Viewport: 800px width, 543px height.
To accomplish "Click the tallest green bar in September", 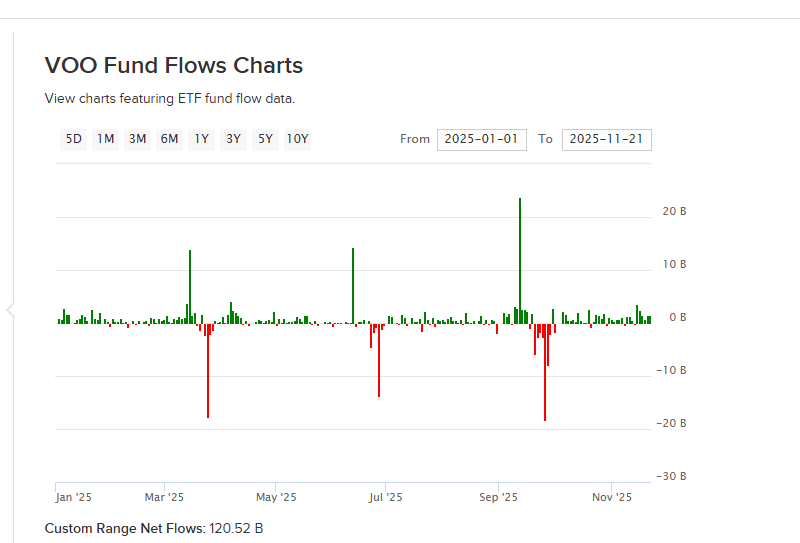I will [x=520, y=261].
